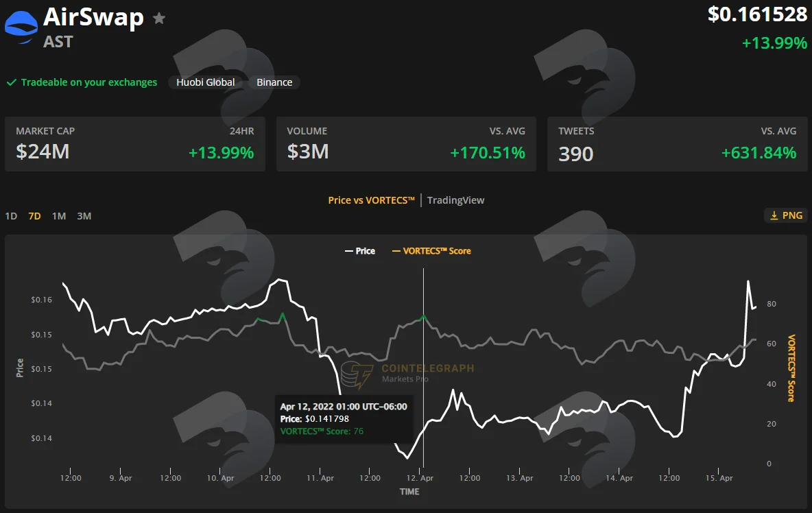Click the current price $0.161528
Image resolution: width=812 pixels, height=513 pixels.
[x=757, y=14]
